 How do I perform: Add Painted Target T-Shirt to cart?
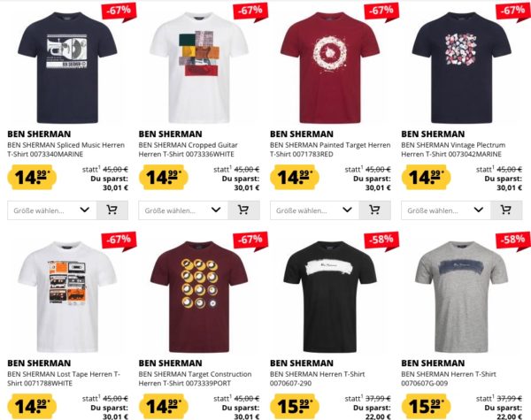(374, 210)
